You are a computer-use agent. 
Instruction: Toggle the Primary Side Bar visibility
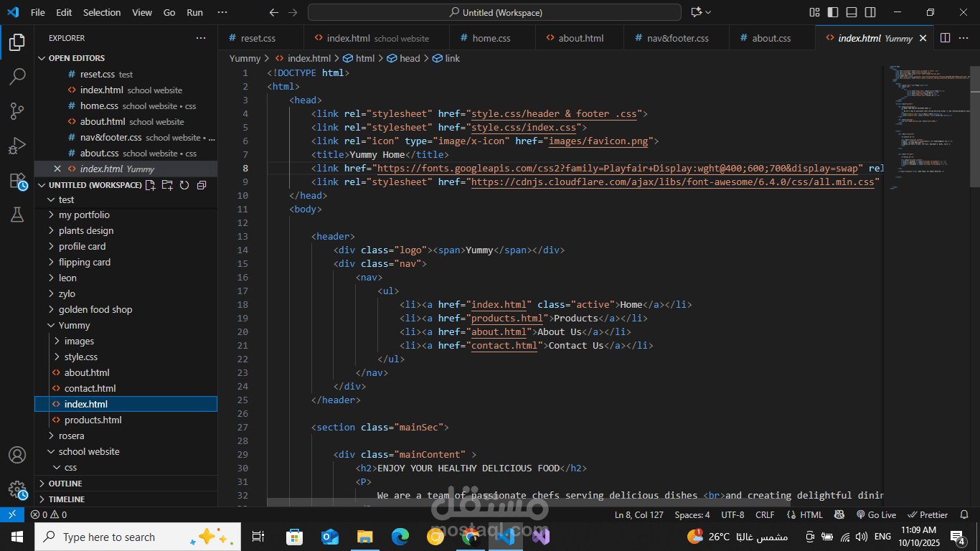(x=833, y=12)
